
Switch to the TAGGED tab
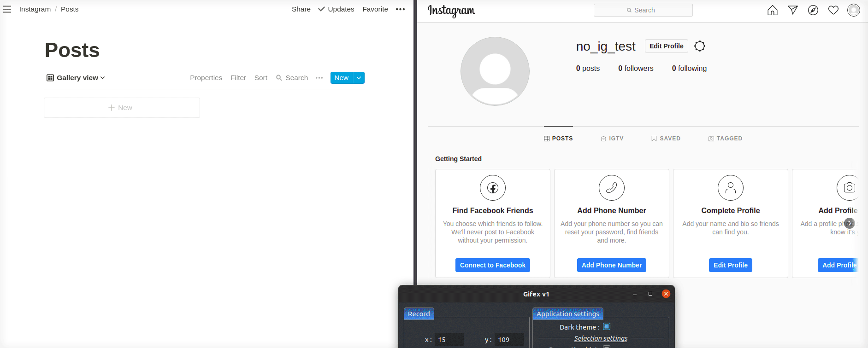725,139
